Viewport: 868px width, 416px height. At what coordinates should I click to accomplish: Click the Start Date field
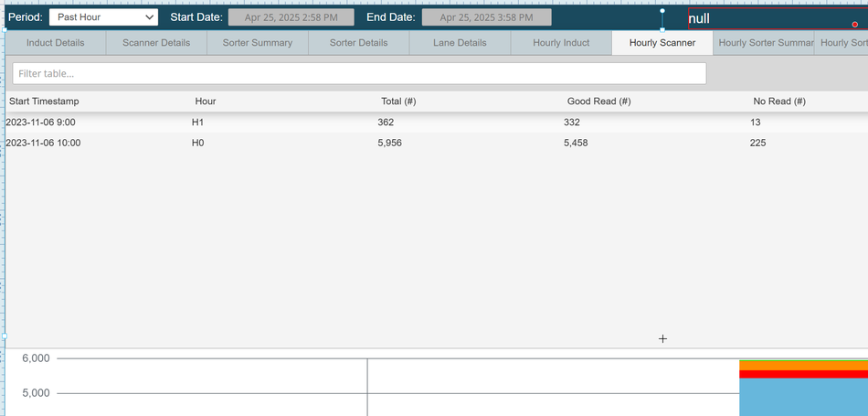point(291,17)
